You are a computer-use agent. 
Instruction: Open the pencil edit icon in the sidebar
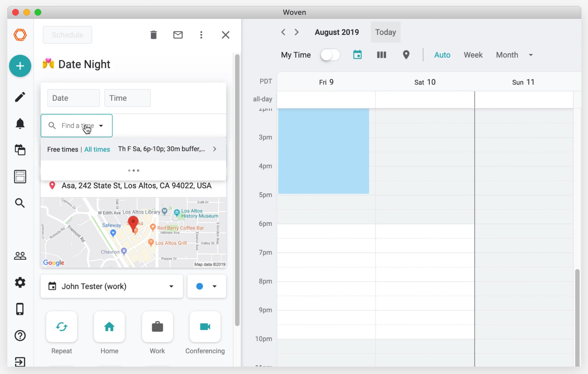click(20, 97)
